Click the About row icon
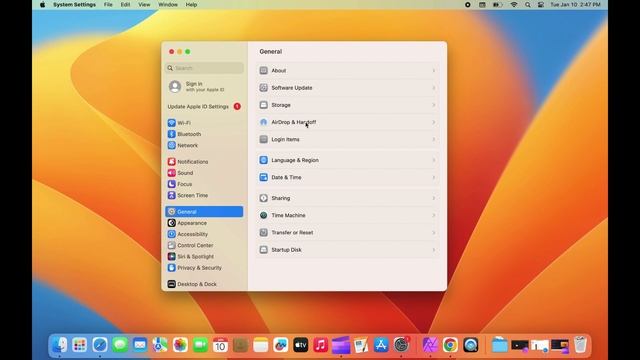This screenshot has width=640, height=360. click(x=264, y=71)
